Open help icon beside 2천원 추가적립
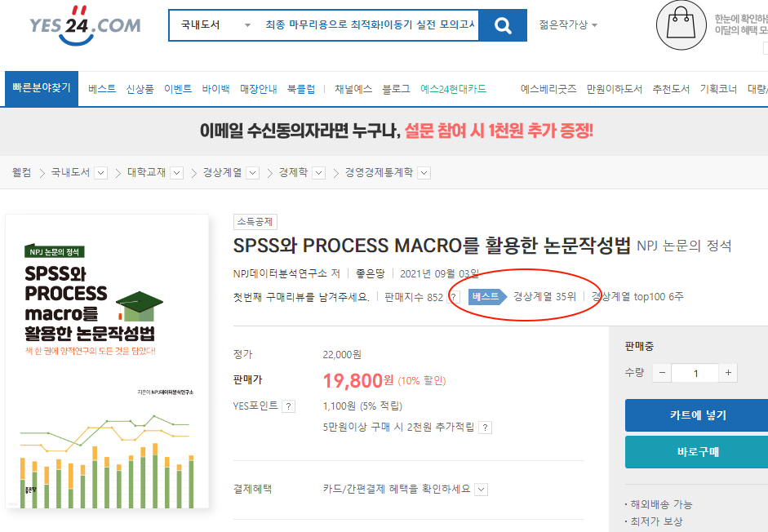This screenshot has width=768, height=532. tap(485, 428)
